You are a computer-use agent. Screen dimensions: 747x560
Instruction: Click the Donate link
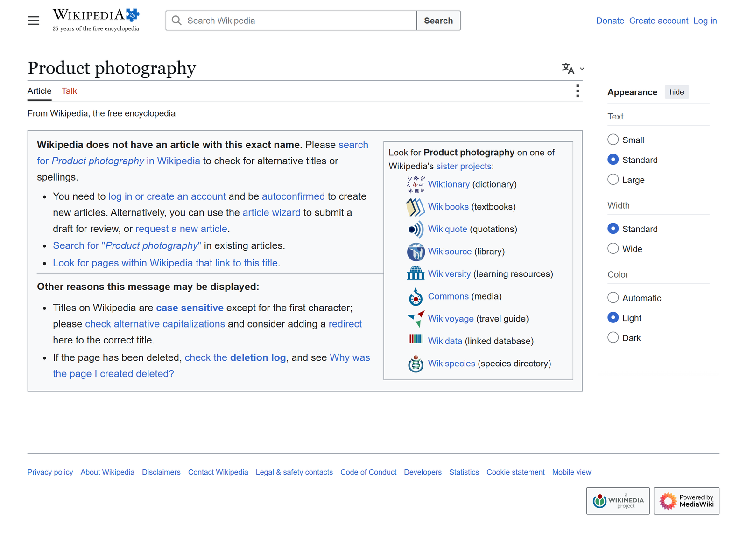(x=610, y=21)
